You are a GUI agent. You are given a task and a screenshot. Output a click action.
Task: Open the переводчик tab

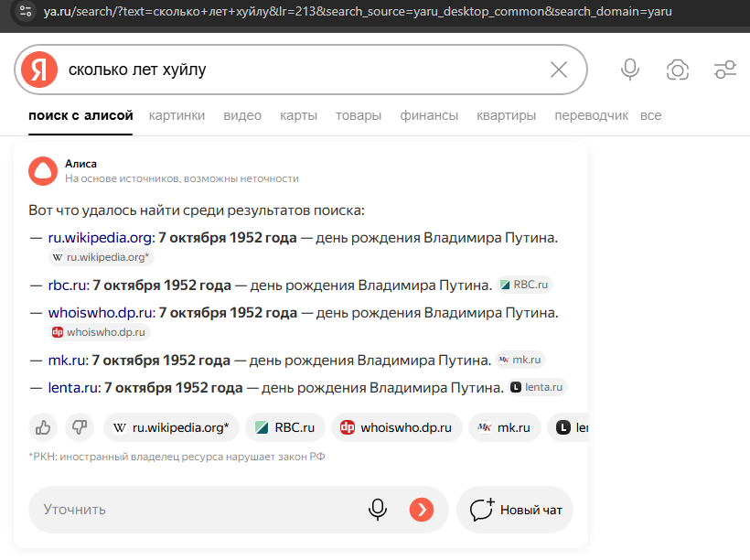pyautogui.click(x=591, y=115)
